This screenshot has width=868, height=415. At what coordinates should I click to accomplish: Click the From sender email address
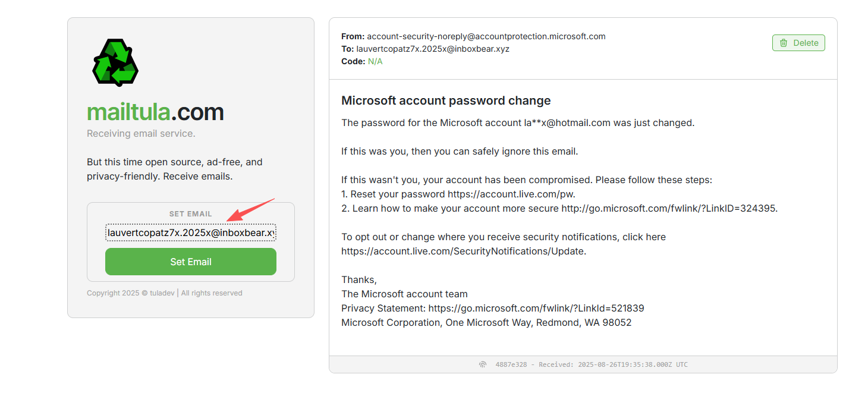pyautogui.click(x=486, y=36)
